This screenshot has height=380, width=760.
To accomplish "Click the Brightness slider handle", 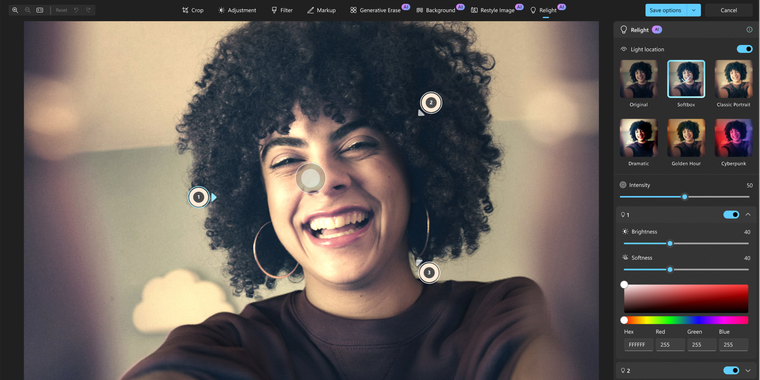I will (670, 243).
